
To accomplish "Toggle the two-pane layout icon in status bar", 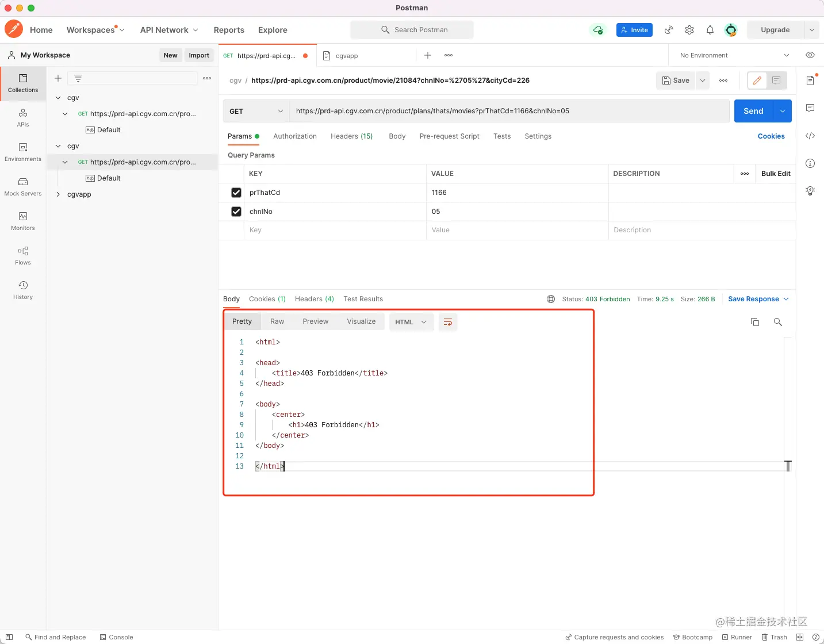I will point(800,637).
